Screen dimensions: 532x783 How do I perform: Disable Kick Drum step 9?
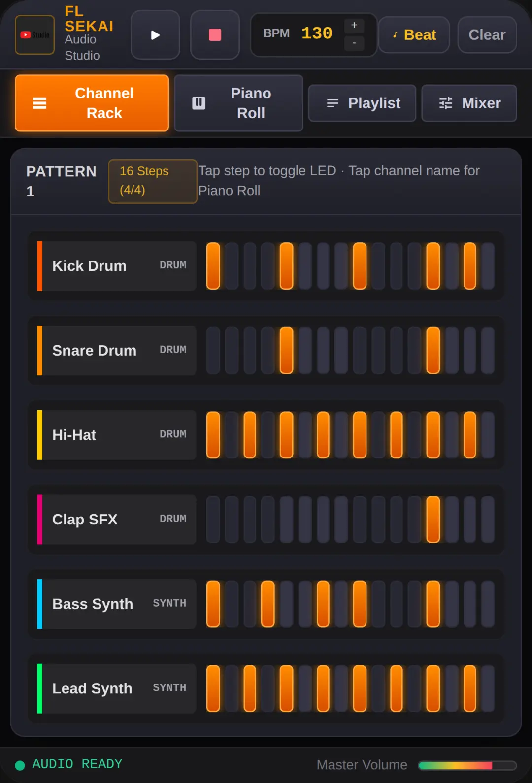(360, 266)
